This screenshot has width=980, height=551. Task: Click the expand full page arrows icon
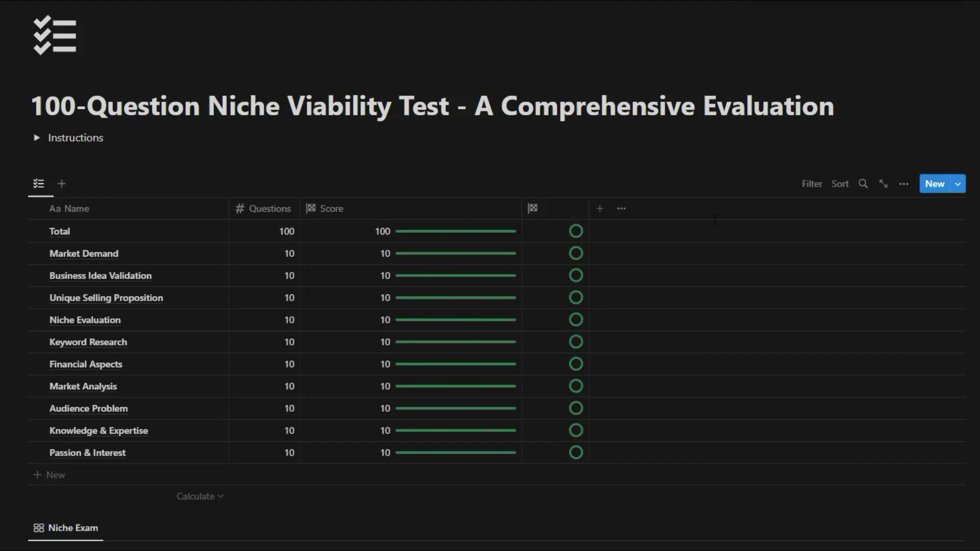[883, 184]
